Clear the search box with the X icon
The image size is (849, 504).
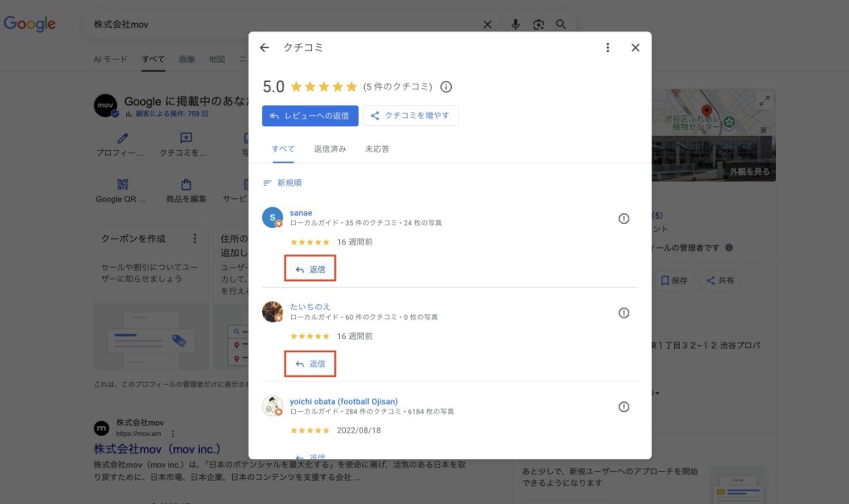pyautogui.click(x=488, y=25)
